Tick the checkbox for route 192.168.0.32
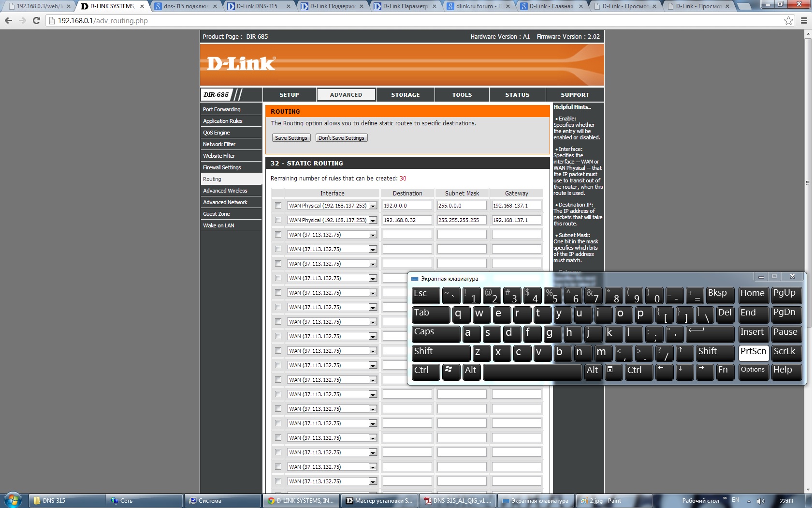The height and width of the screenshot is (508, 812). (x=278, y=220)
